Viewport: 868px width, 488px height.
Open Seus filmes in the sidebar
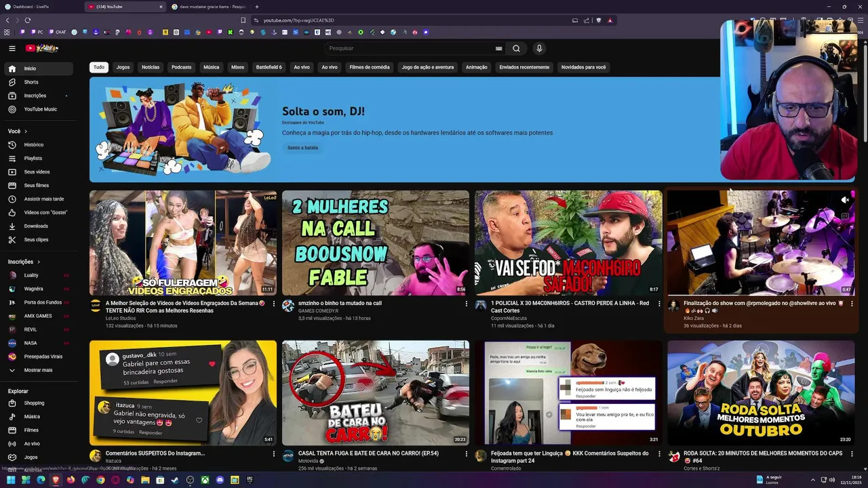click(x=39, y=185)
